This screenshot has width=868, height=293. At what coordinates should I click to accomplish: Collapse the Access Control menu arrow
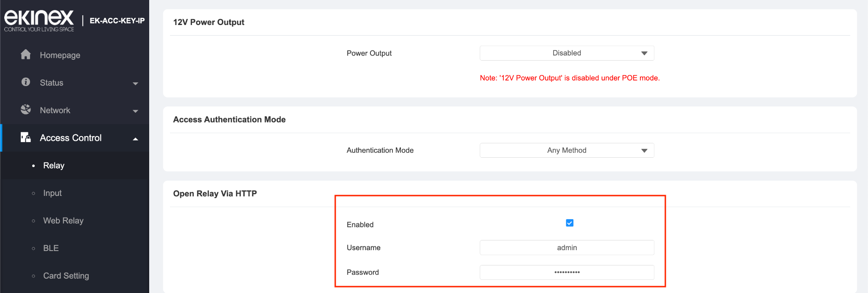click(136, 139)
